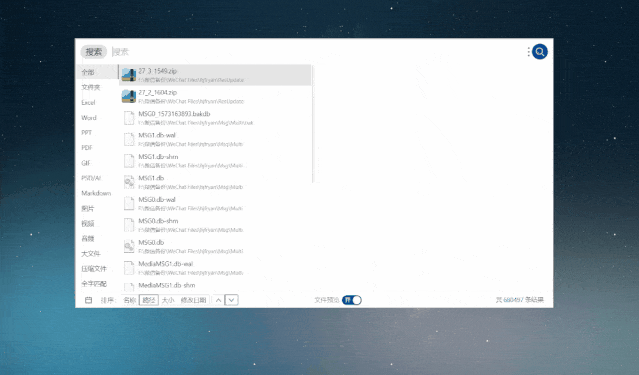Image resolution: width=639 pixels, height=375 pixels.
Task: Switch to the PDF file filter
Action: (87, 148)
